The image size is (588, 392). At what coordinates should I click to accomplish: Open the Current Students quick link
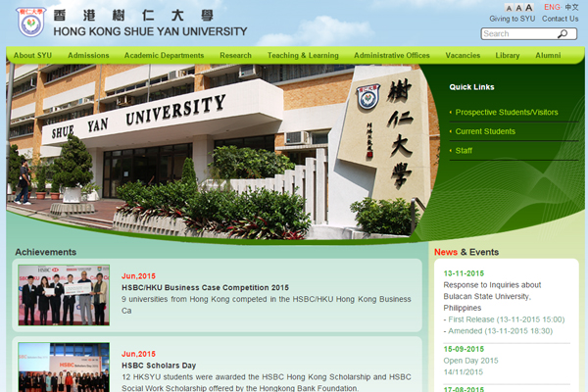click(x=485, y=131)
